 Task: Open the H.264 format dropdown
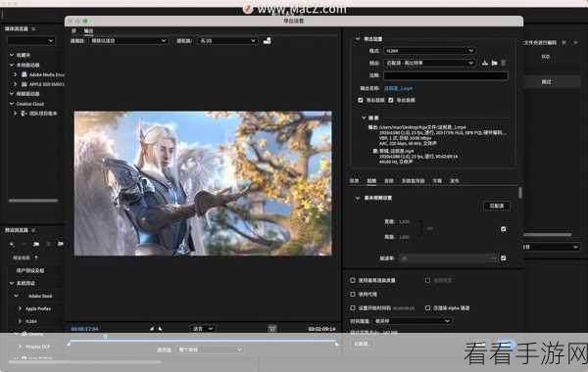[429, 51]
